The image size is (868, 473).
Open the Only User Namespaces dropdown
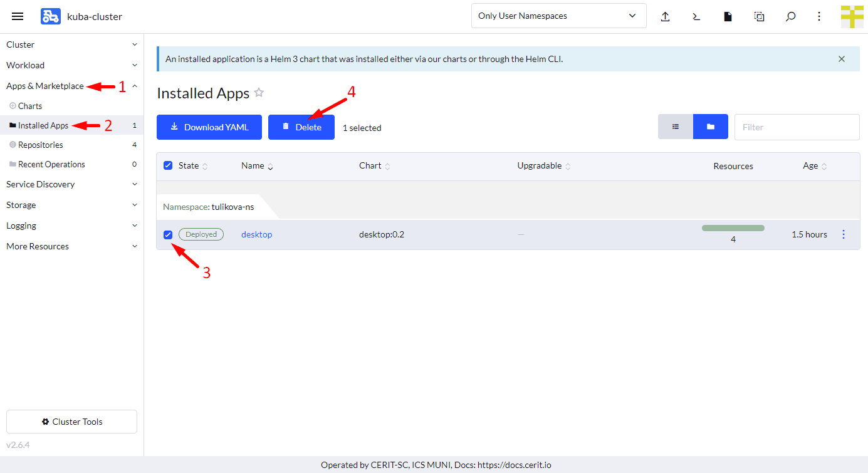[x=558, y=16]
